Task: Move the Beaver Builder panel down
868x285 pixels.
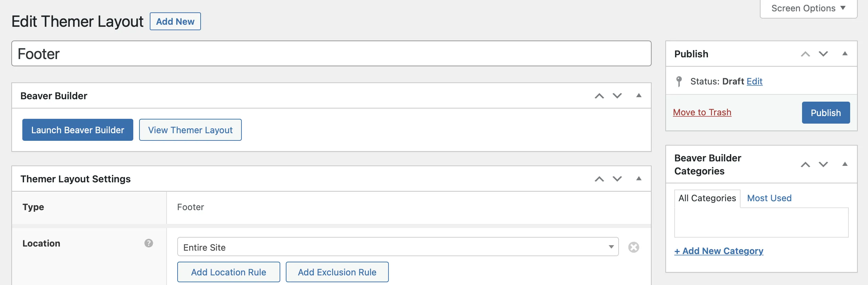Action: [617, 96]
